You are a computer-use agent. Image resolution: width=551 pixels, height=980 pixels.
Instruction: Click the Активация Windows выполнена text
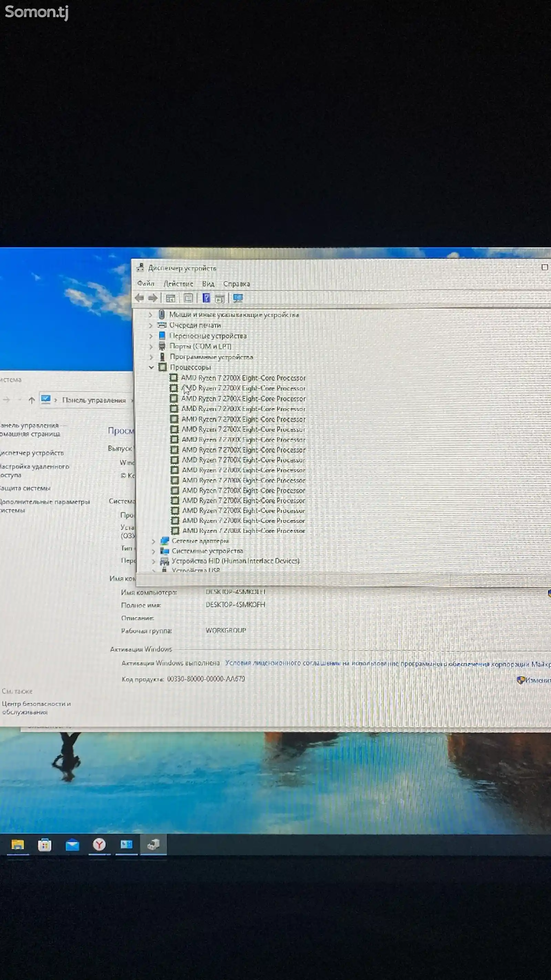(171, 663)
